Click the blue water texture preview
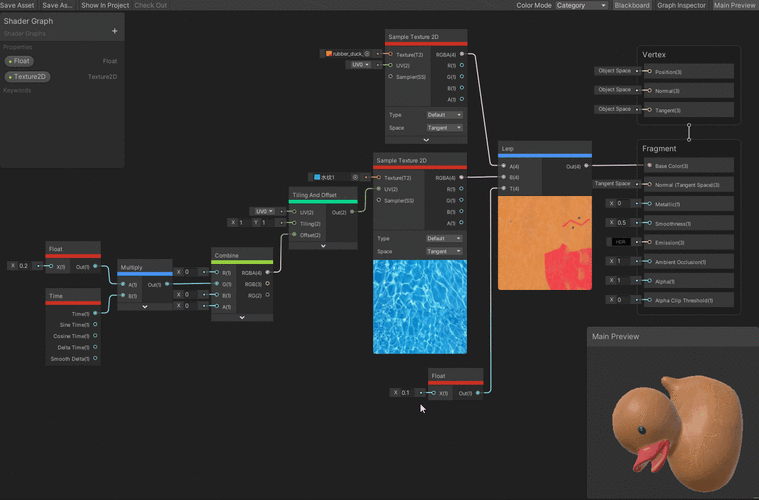This screenshot has width=759, height=500. click(420, 307)
